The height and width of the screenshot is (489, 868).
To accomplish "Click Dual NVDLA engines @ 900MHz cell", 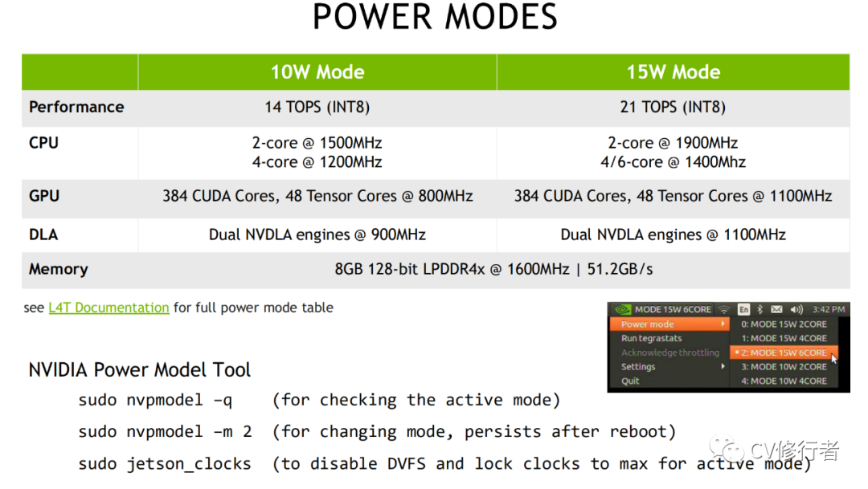I will click(x=317, y=234).
